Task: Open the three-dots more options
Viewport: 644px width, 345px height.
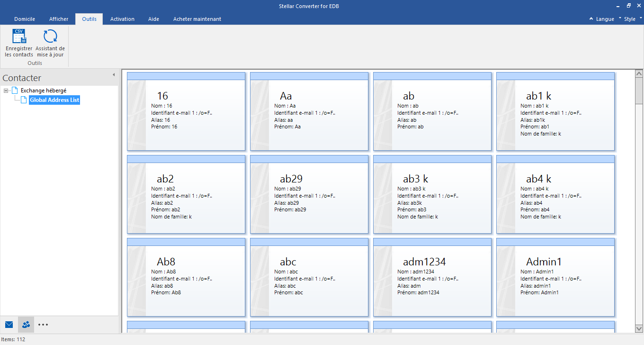Action: click(x=43, y=325)
